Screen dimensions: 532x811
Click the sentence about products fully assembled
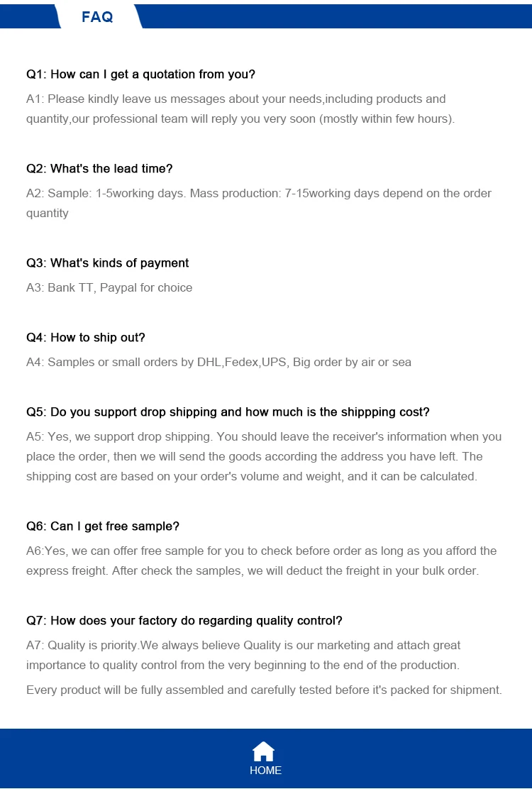click(264, 690)
